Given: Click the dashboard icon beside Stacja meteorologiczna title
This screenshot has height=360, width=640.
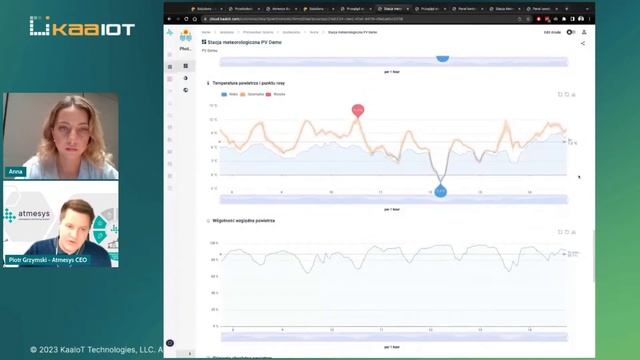Looking at the screenshot, I should coord(204,42).
